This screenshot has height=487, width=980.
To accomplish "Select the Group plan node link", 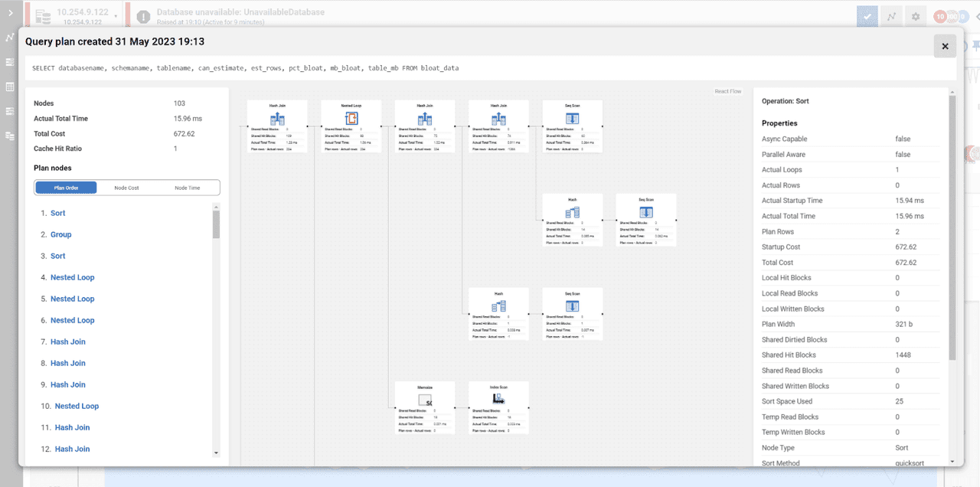I will [60, 234].
